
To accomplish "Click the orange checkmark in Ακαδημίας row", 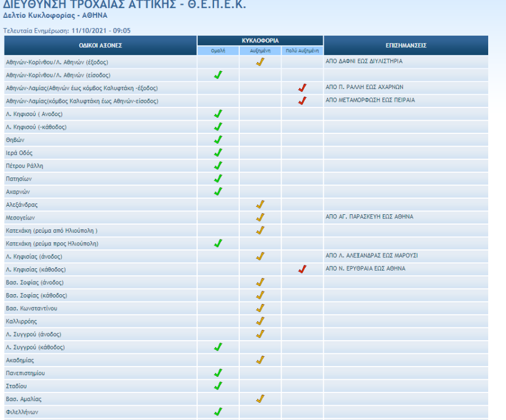I will pyautogui.click(x=260, y=360).
